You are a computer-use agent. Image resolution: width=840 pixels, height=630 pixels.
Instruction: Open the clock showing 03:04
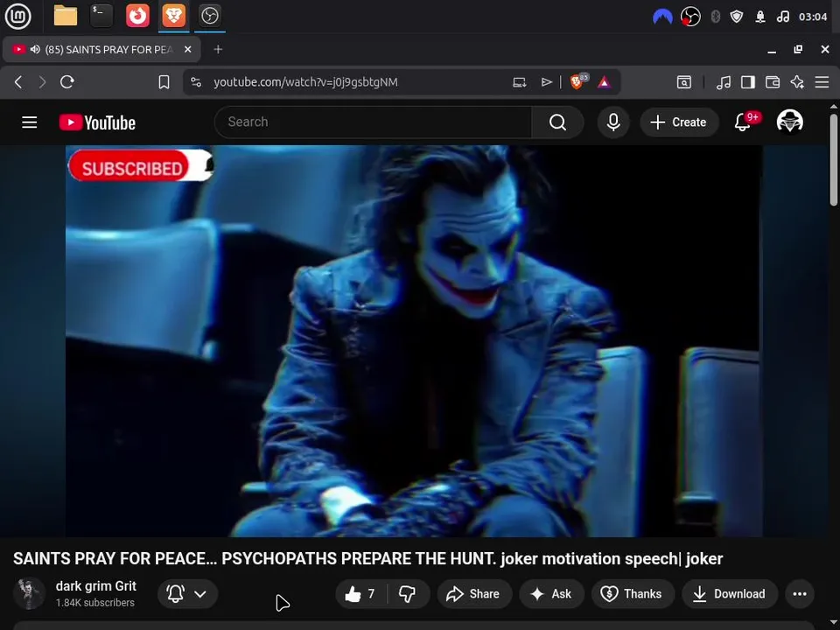(813, 17)
